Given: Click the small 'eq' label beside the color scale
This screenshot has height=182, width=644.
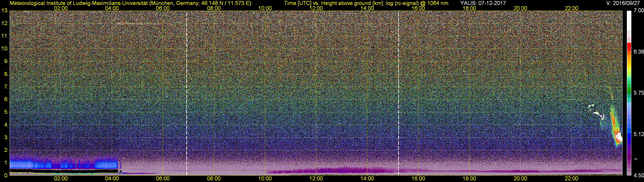Looking at the screenshot, I should click(x=636, y=159).
